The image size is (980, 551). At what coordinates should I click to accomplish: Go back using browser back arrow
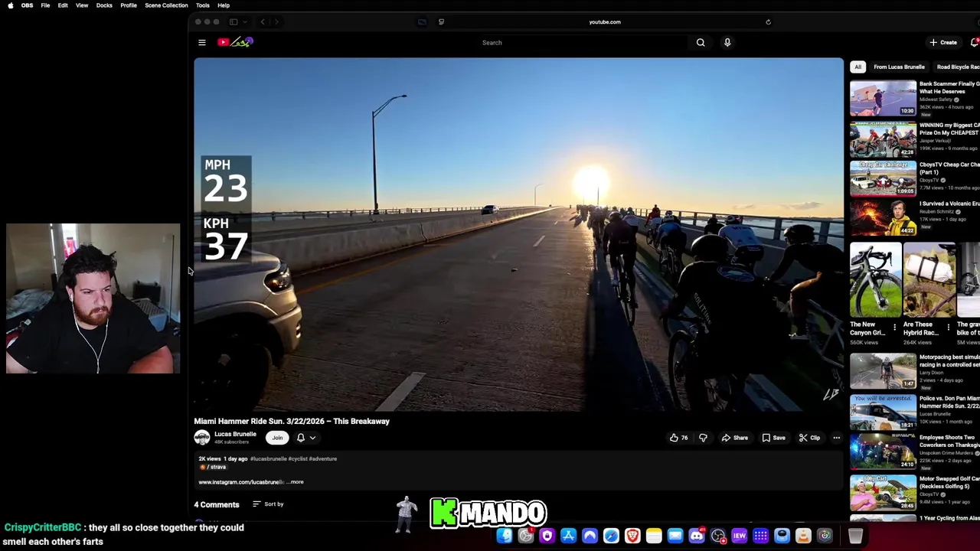[x=263, y=22]
